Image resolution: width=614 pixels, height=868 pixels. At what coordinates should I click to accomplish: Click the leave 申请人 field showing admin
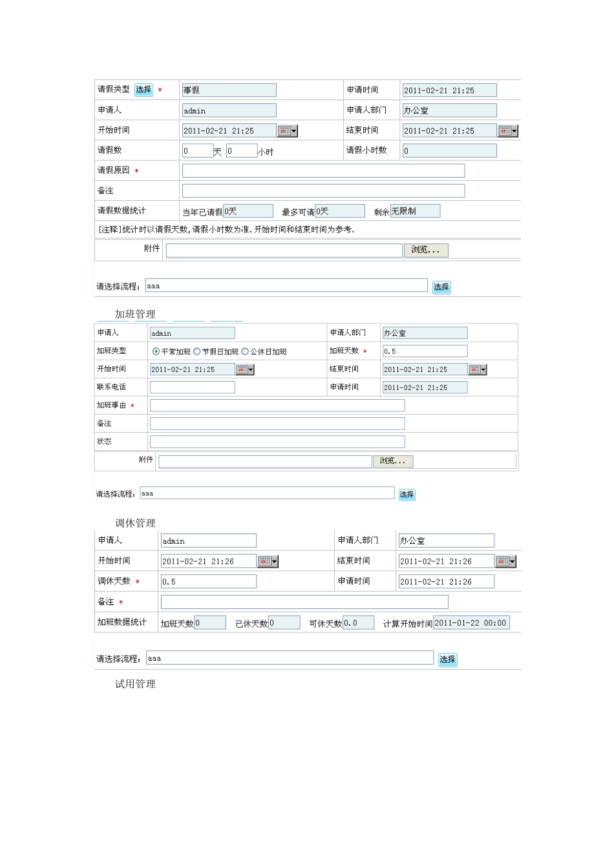(x=229, y=110)
